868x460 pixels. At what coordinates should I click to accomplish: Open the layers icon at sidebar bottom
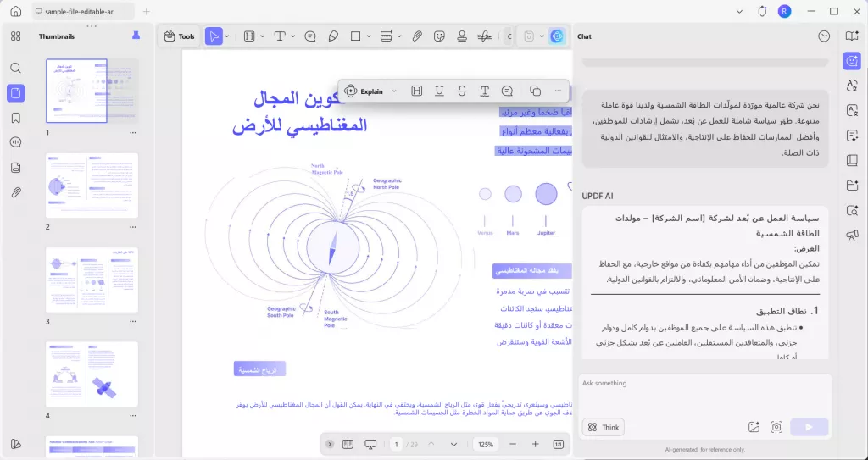[15, 444]
